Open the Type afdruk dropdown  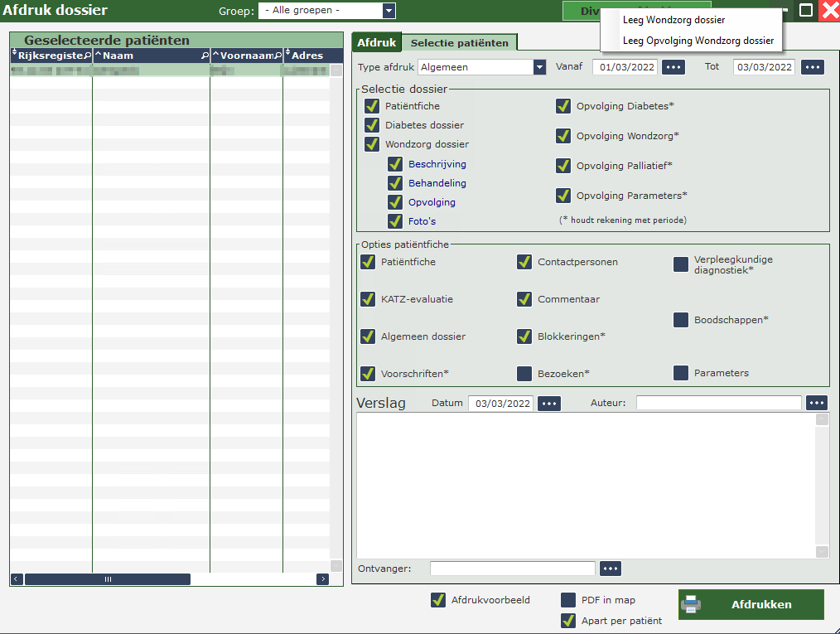tap(539, 67)
